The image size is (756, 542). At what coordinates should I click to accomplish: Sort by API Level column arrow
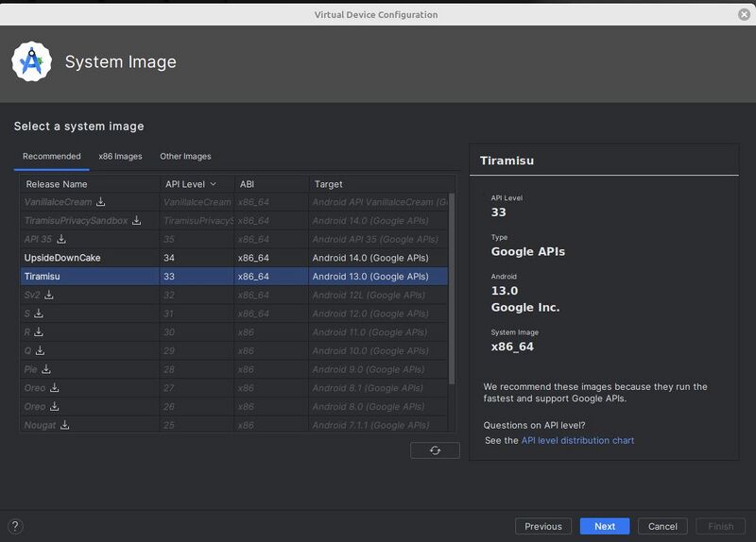coord(214,184)
